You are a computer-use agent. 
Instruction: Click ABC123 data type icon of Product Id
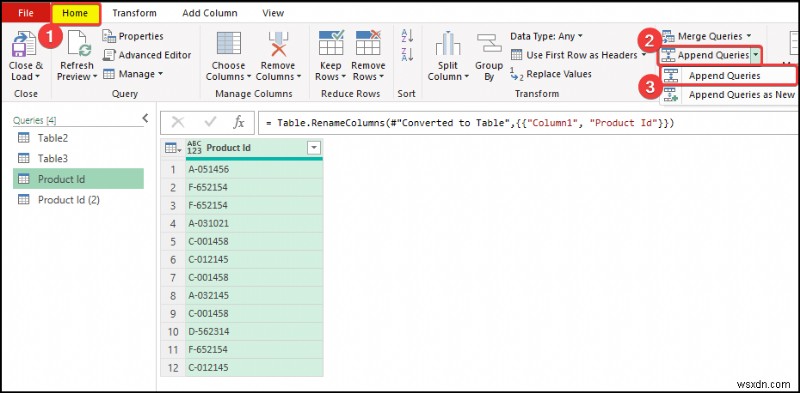[194, 148]
